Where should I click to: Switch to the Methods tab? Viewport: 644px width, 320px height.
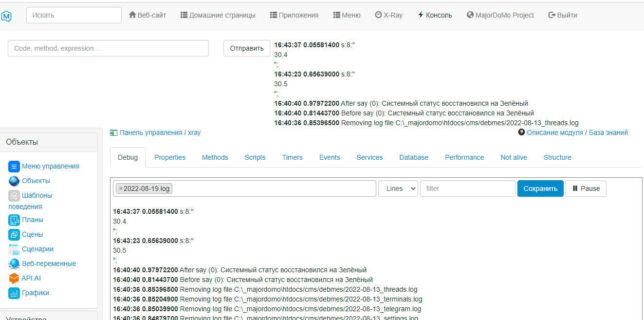pyautogui.click(x=215, y=157)
